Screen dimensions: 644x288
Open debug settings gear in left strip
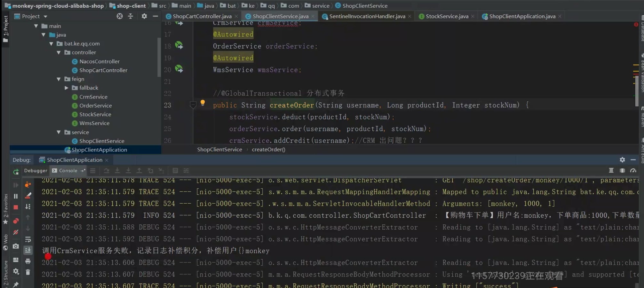point(16,271)
